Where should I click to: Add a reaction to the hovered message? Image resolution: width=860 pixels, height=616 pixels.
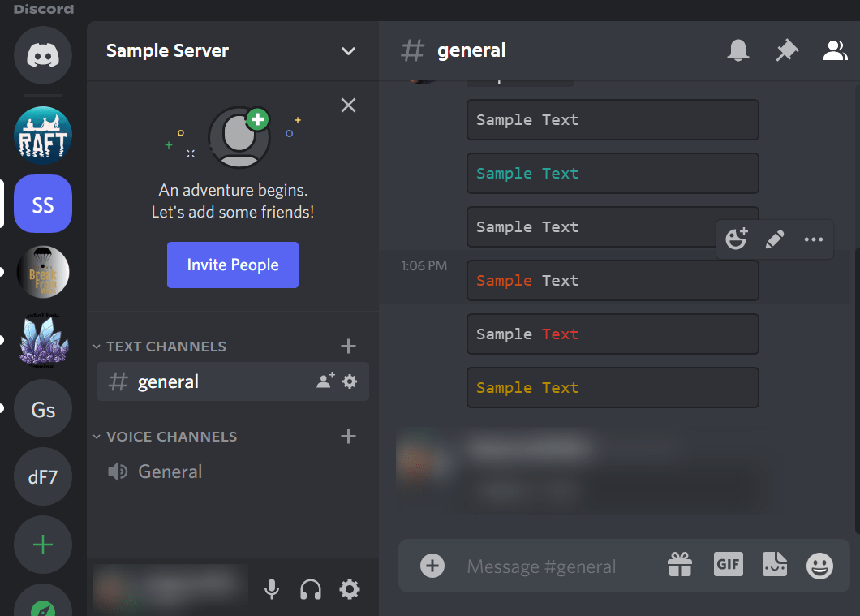pos(737,239)
